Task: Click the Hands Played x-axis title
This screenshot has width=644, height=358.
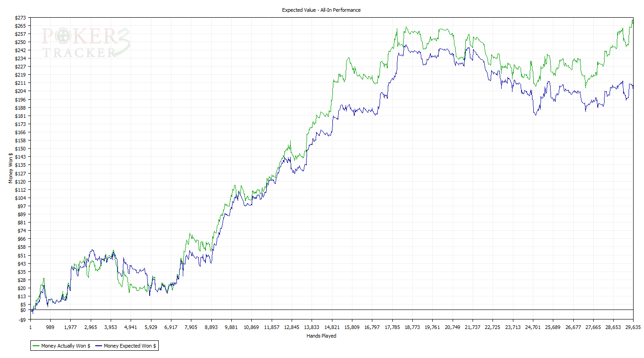Action: pyautogui.click(x=321, y=336)
